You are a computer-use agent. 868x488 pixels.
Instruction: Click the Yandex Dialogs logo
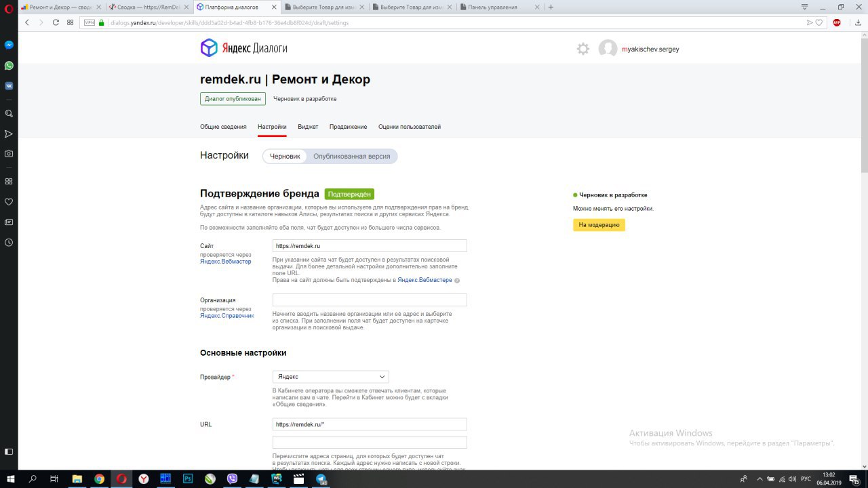point(243,48)
